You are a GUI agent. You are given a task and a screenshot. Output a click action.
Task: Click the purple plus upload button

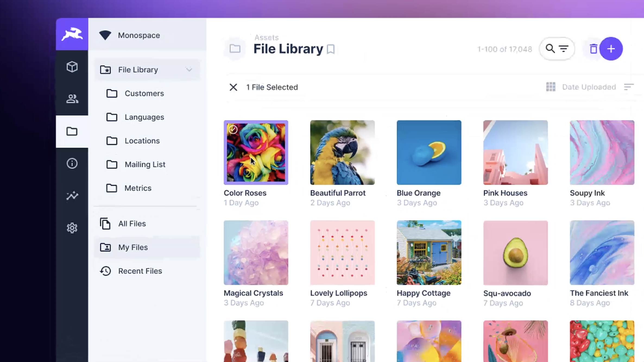pos(611,49)
